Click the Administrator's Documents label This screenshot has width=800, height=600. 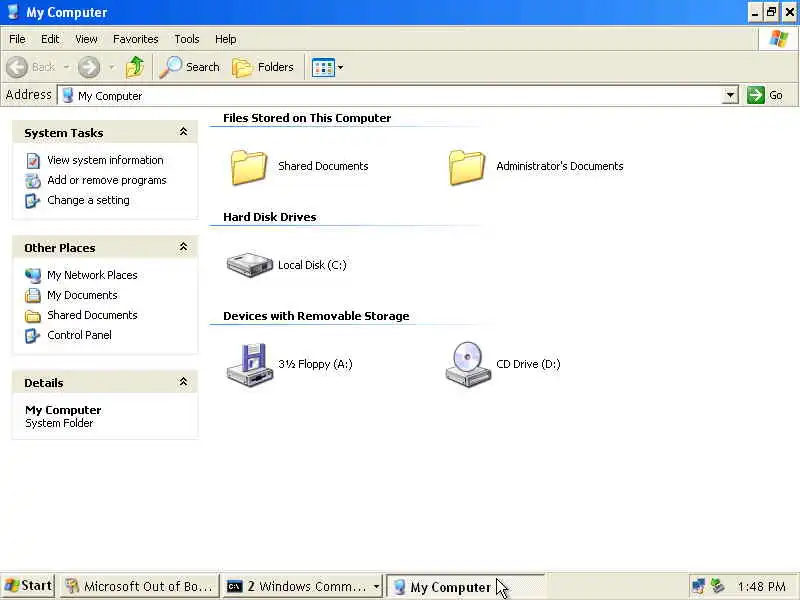pos(560,166)
